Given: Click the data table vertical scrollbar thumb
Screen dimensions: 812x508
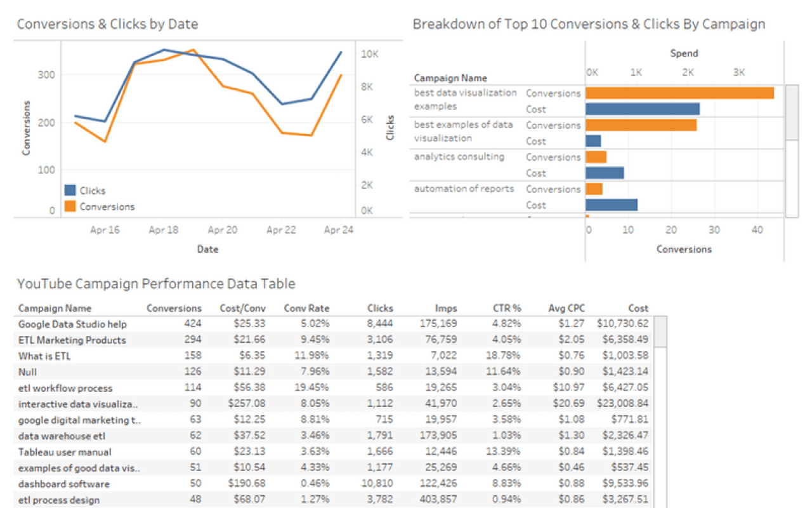Looking at the screenshot, I should tap(660, 331).
